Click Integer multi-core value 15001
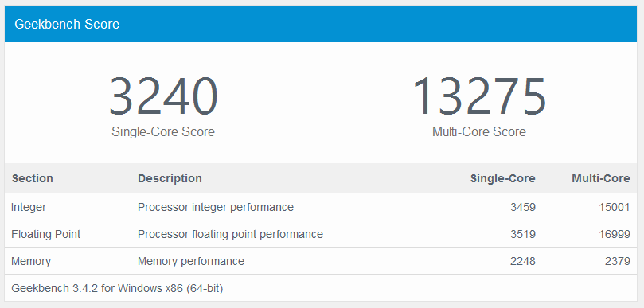Viewport: 644px width, 308px height. pyautogui.click(x=615, y=207)
